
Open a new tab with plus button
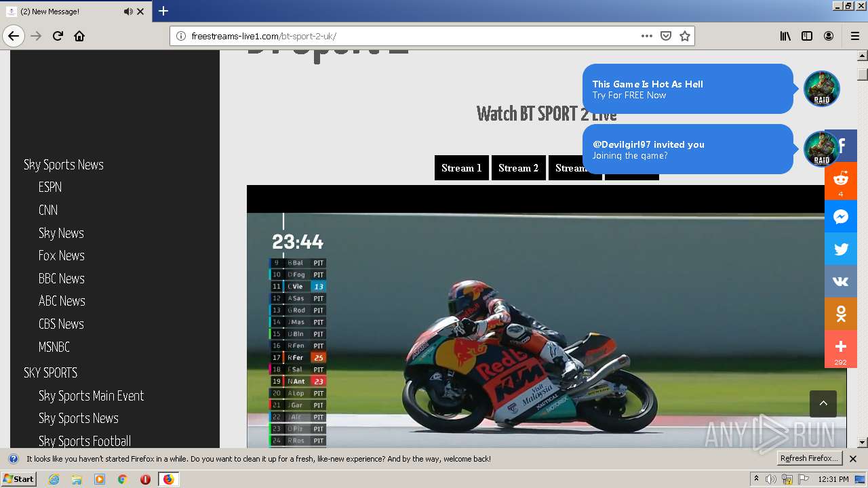click(x=163, y=11)
